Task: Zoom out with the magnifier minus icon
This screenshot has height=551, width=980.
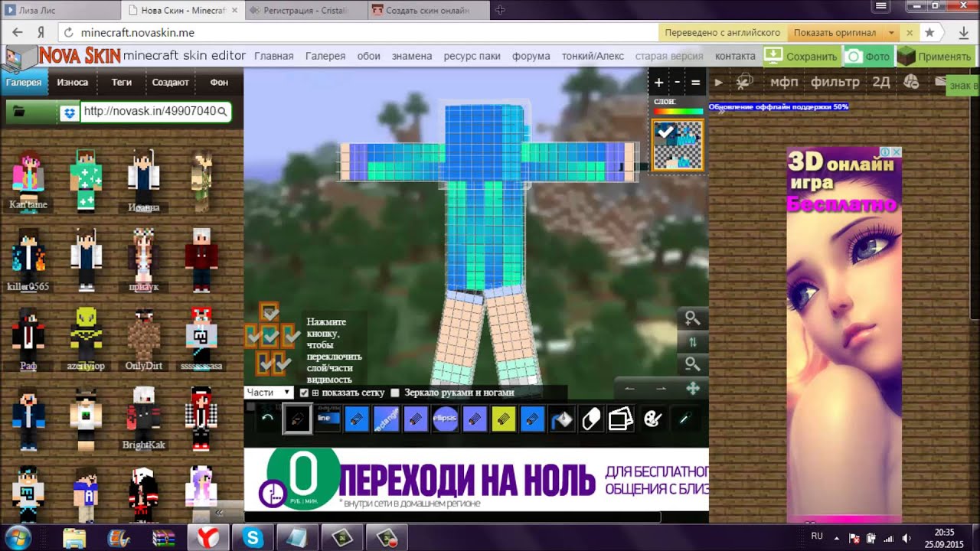Action: pos(692,364)
